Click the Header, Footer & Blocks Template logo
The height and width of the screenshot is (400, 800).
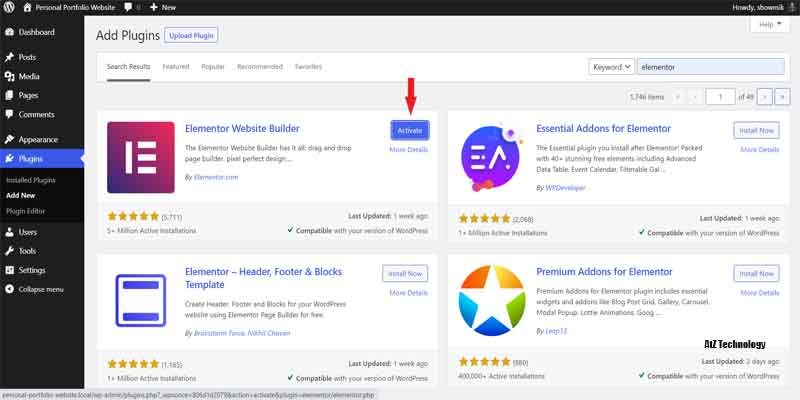click(141, 301)
